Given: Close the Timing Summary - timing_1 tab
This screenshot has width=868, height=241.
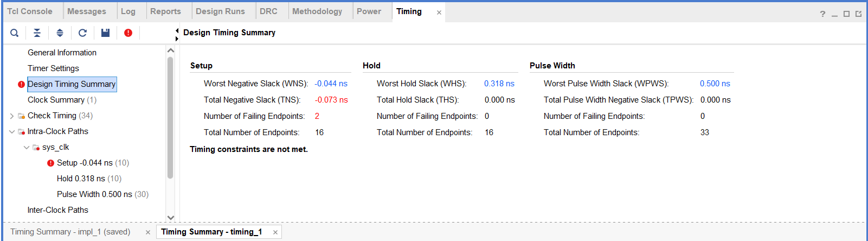Looking at the screenshot, I should tap(275, 232).
